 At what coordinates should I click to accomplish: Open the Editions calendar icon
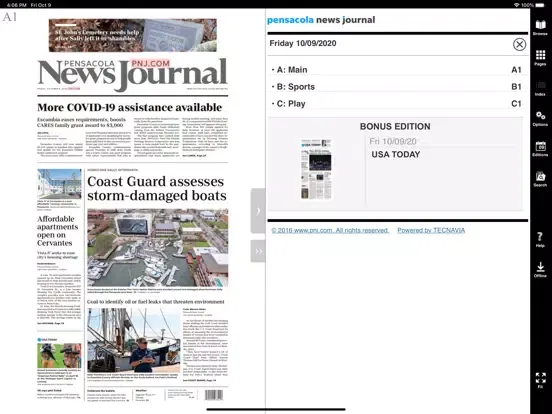(540, 149)
